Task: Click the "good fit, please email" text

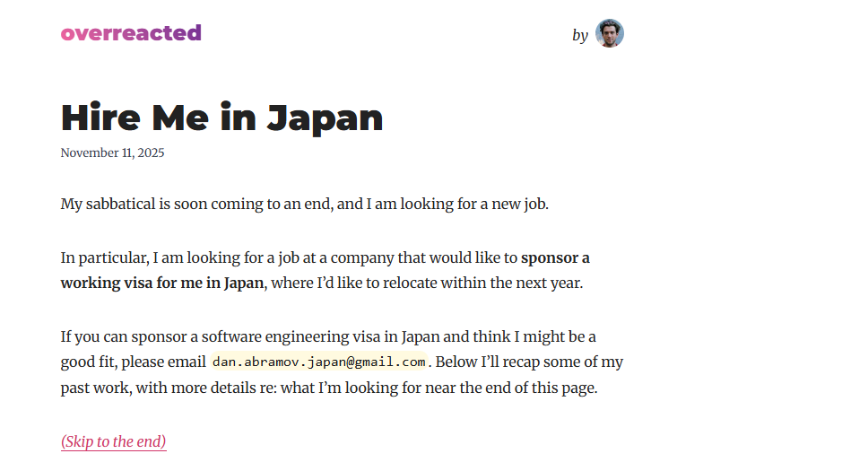Action: point(133,362)
